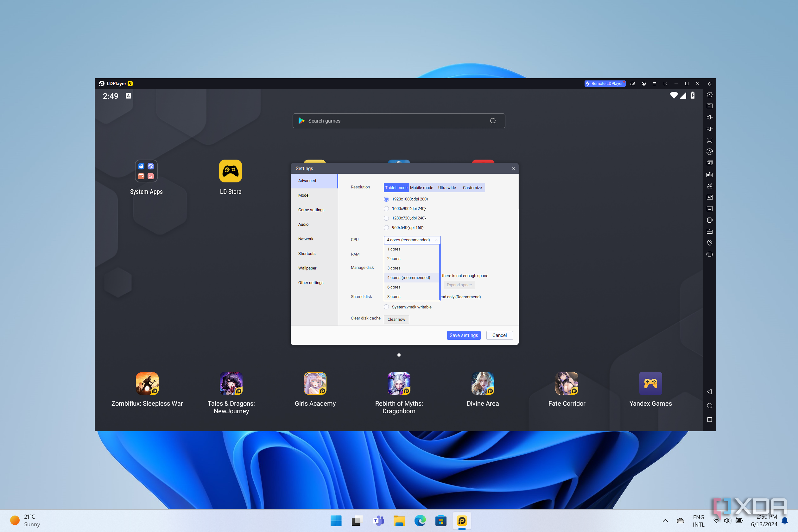798x532 pixels.
Task: Decrease the emulator volume
Action: [x=709, y=129]
